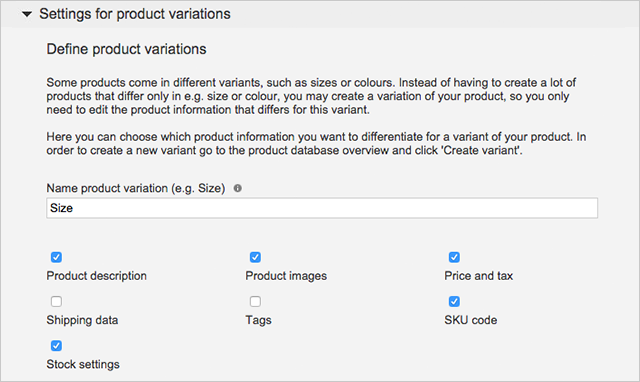This screenshot has width=640, height=382.
Task: Focus the product variation name field containing Size
Action: (x=322, y=208)
